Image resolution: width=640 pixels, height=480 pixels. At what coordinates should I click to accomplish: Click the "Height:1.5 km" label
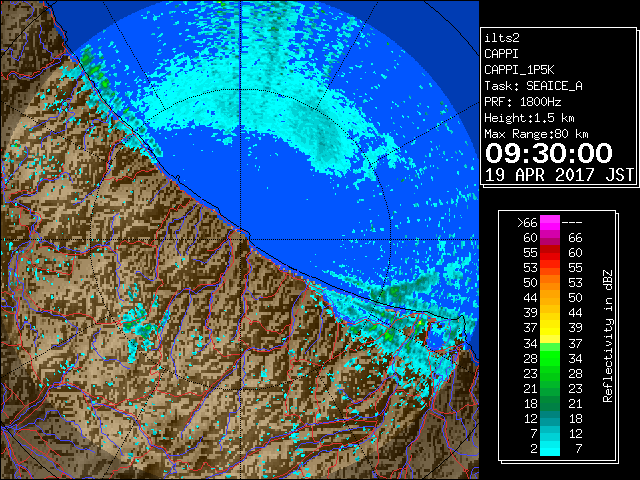(529, 118)
